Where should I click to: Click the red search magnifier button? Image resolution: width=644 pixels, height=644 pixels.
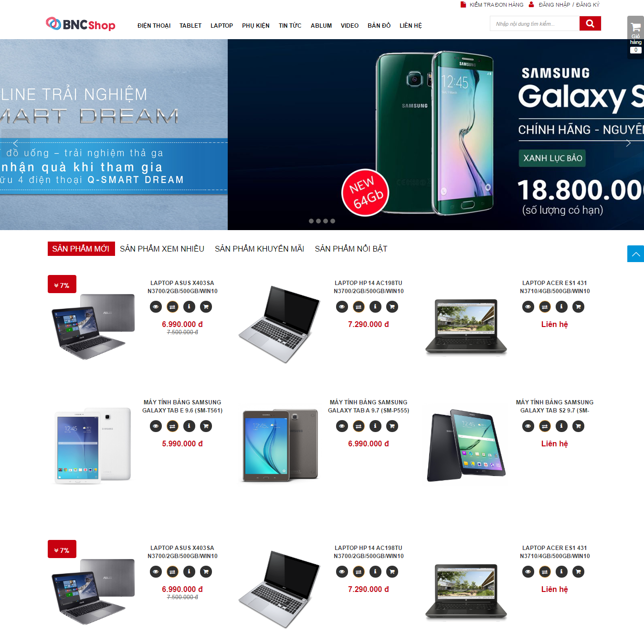(x=590, y=23)
